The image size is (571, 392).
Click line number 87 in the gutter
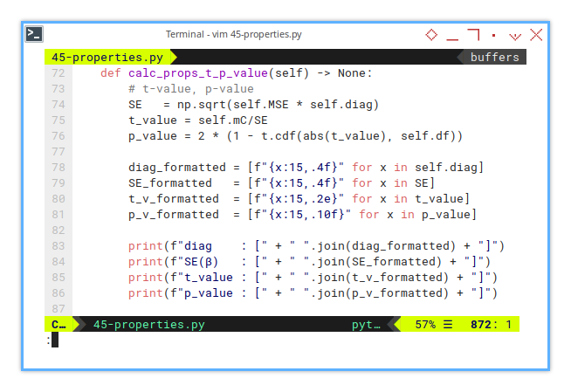tap(58, 309)
